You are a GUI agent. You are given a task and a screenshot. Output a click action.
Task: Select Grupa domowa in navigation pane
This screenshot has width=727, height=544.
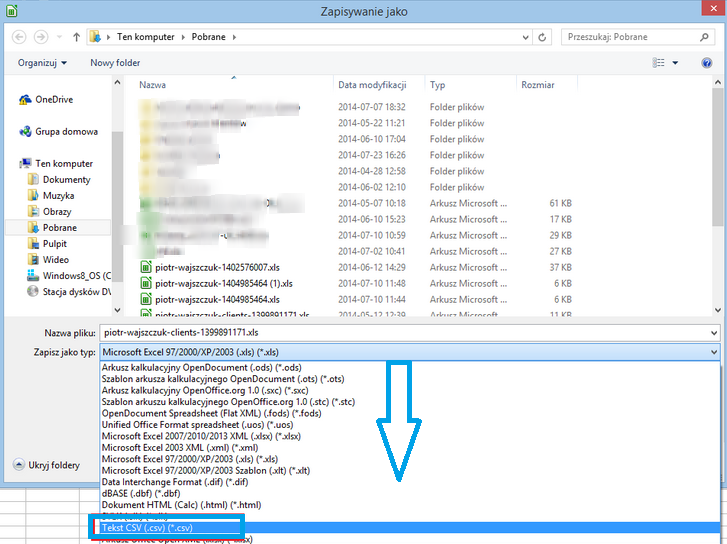58,131
